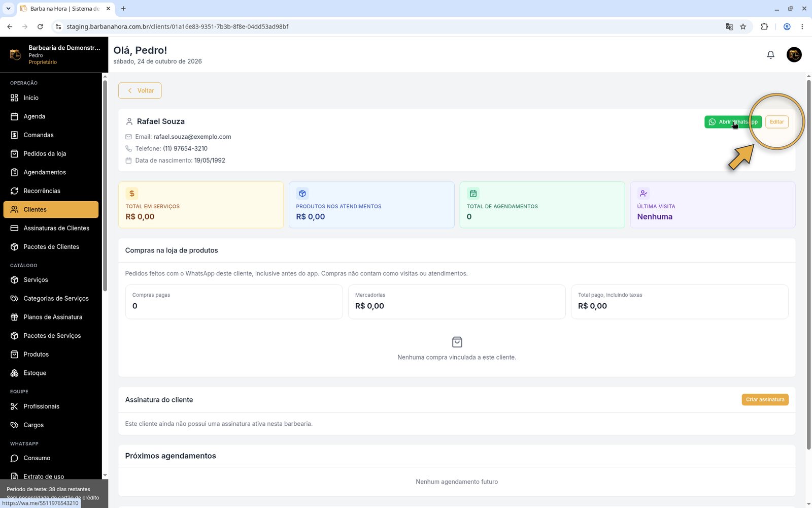Image resolution: width=812 pixels, height=508 pixels.
Task: Open Recorrências page
Action: [51, 191]
